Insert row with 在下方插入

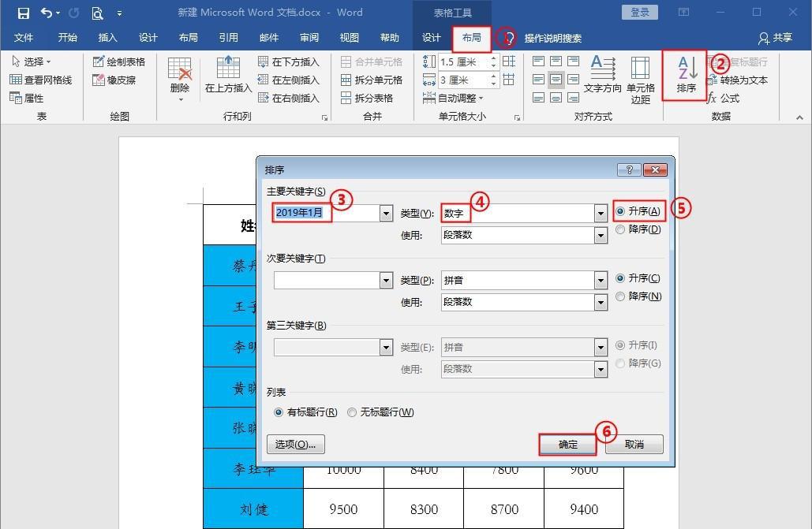coord(289,61)
